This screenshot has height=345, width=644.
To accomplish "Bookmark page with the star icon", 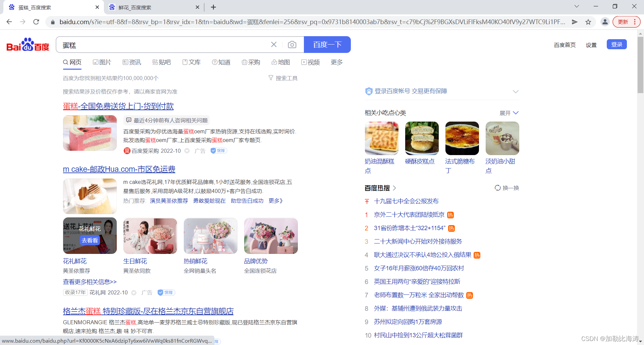I will tap(588, 22).
